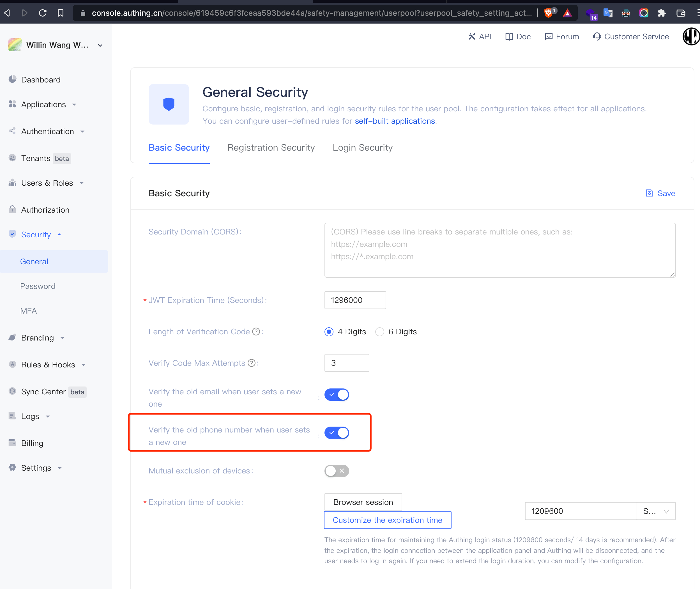Open the cookie expiration unit dropdown
Image resolution: width=700 pixels, height=589 pixels.
pos(656,511)
